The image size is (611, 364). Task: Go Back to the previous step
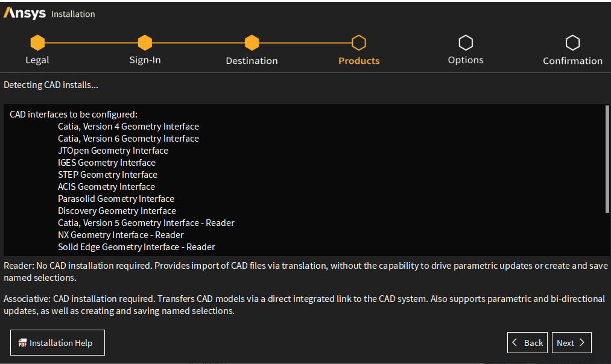click(x=527, y=342)
